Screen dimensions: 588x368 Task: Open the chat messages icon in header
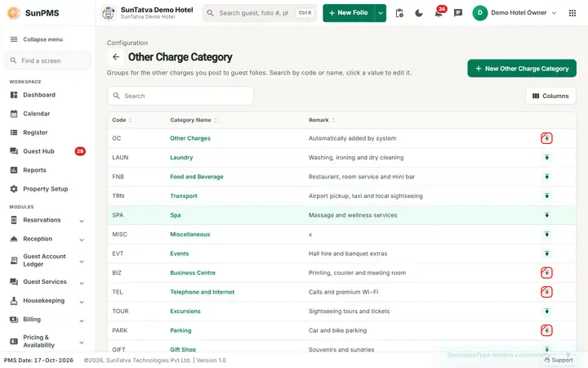coord(458,13)
